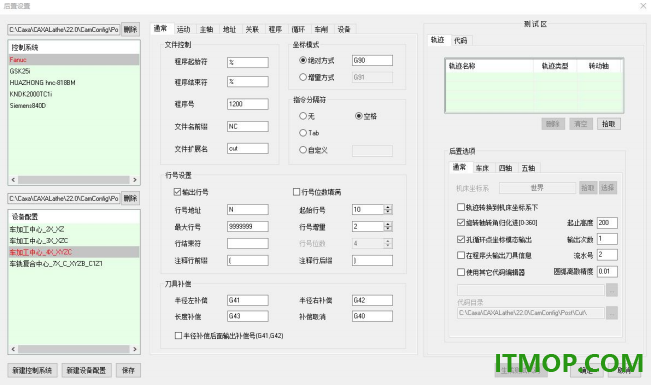The height and width of the screenshot is (386, 653).
Task: Increase the 行号增量 value with up arrow
Action: [388, 224]
